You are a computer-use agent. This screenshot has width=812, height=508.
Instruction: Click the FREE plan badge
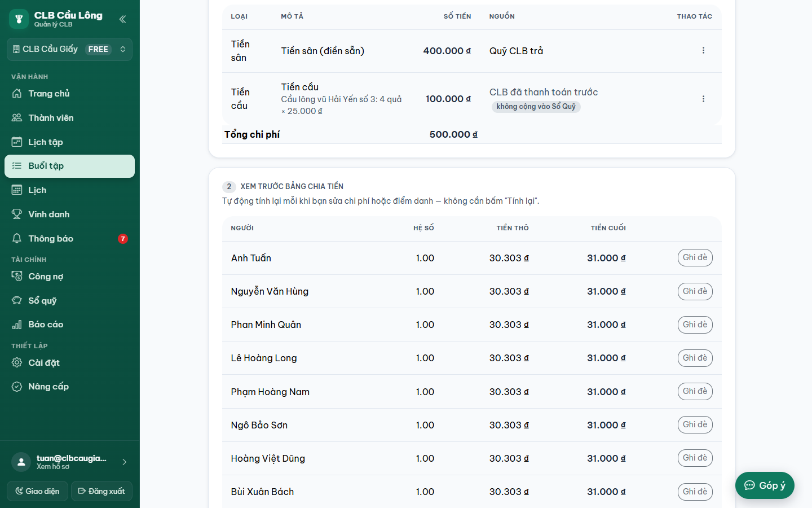click(98, 49)
